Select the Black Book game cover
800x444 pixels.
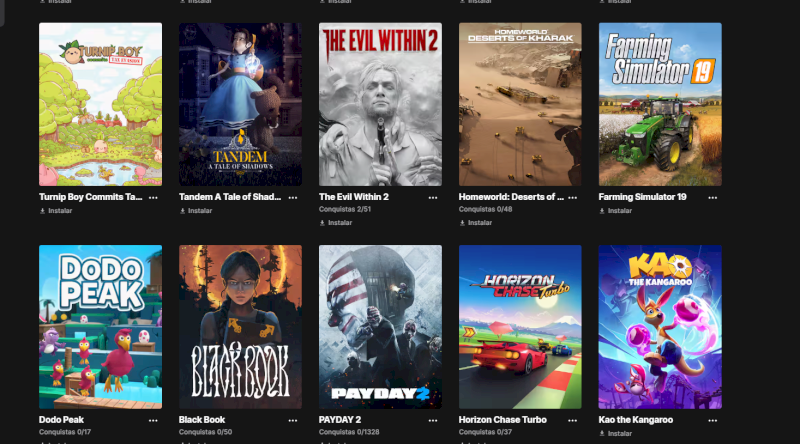[240, 327]
